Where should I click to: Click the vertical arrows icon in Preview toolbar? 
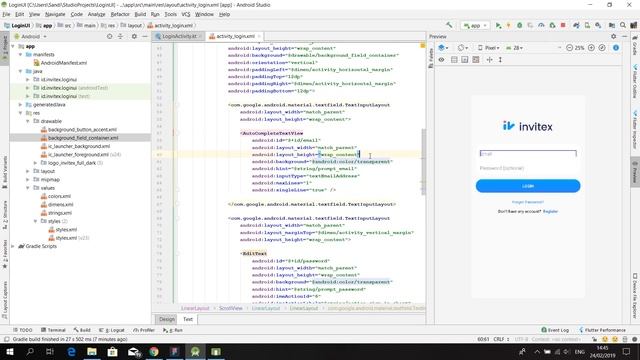coord(500,60)
